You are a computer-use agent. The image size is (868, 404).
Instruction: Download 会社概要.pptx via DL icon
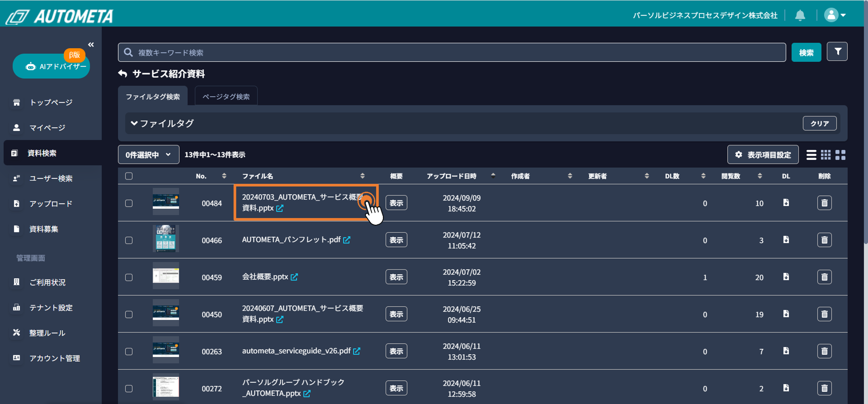[786, 277]
